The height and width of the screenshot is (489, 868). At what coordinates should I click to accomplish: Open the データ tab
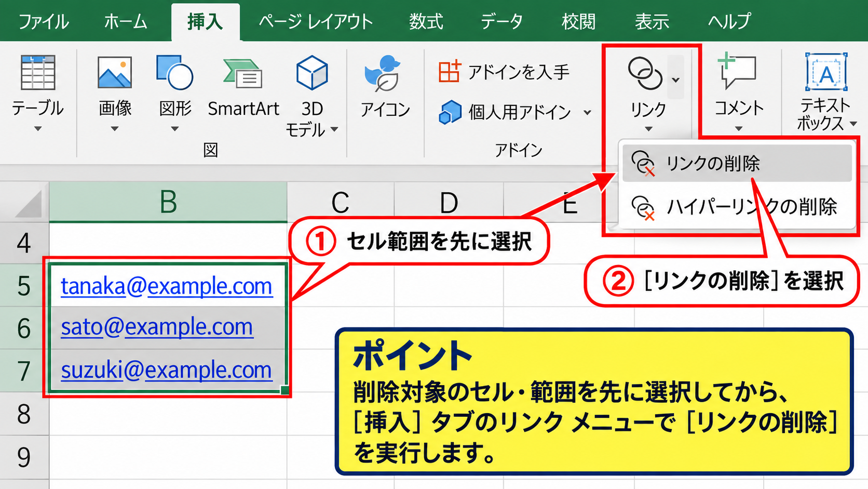tap(501, 21)
